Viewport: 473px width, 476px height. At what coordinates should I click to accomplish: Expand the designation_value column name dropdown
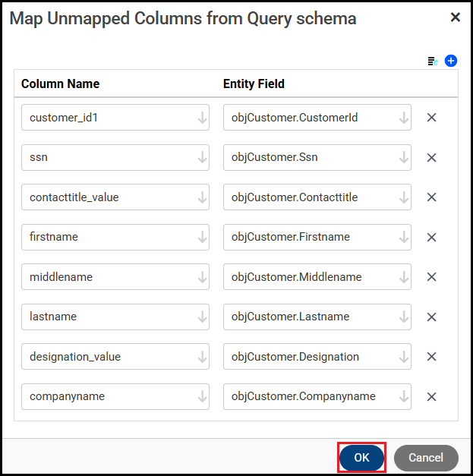[202, 357]
